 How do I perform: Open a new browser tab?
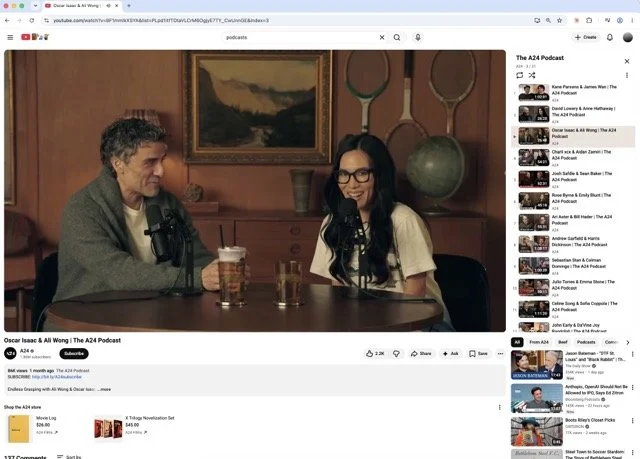pos(129,6)
